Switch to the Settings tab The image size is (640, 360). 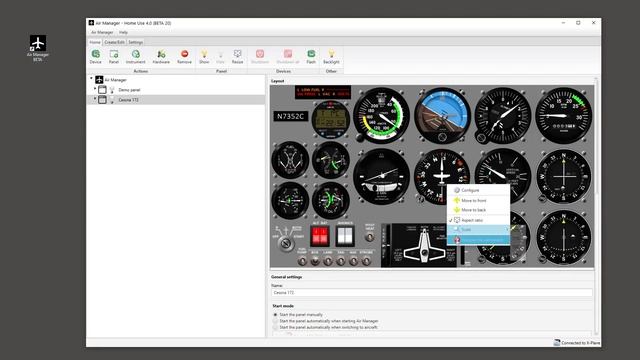[x=136, y=42]
